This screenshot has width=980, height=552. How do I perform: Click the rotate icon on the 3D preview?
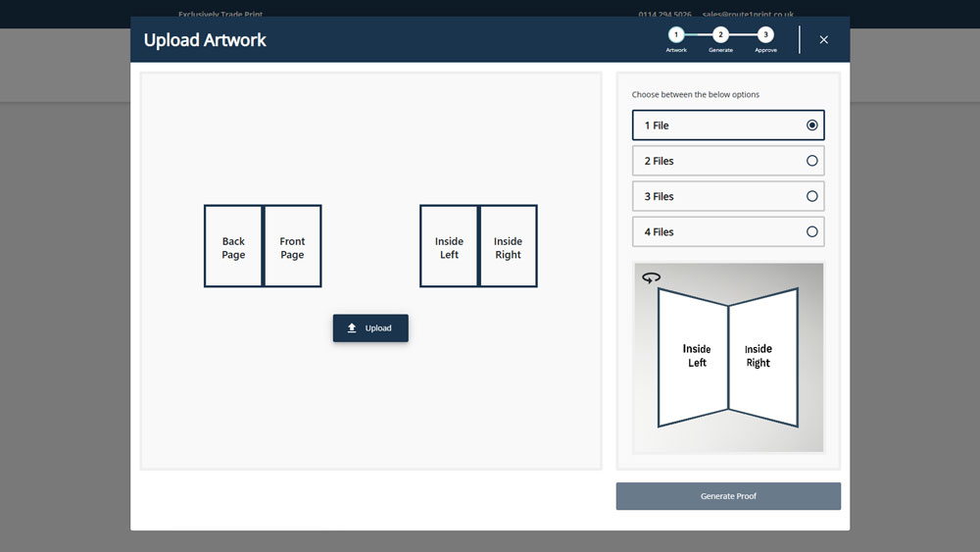click(652, 278)
